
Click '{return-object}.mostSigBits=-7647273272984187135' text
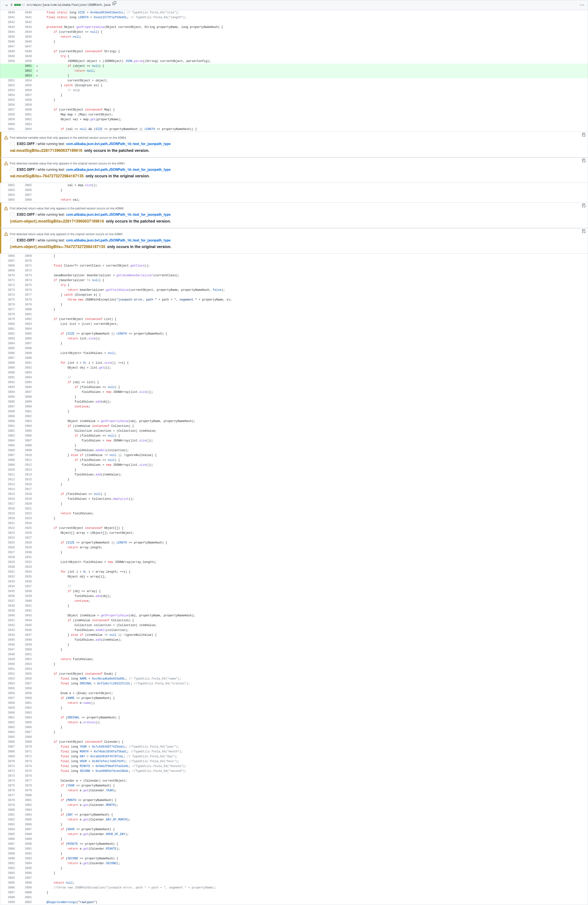pyautogui.click(x=58, y=247)
